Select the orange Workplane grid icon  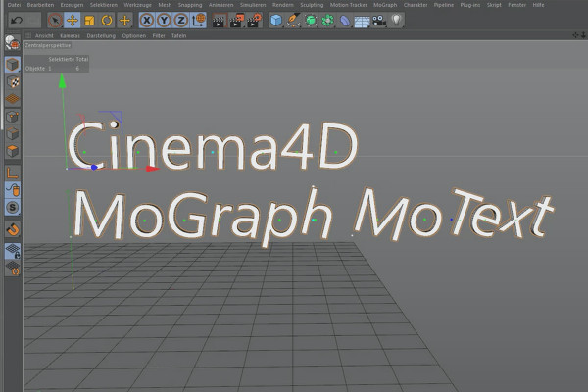pos(13,99)
